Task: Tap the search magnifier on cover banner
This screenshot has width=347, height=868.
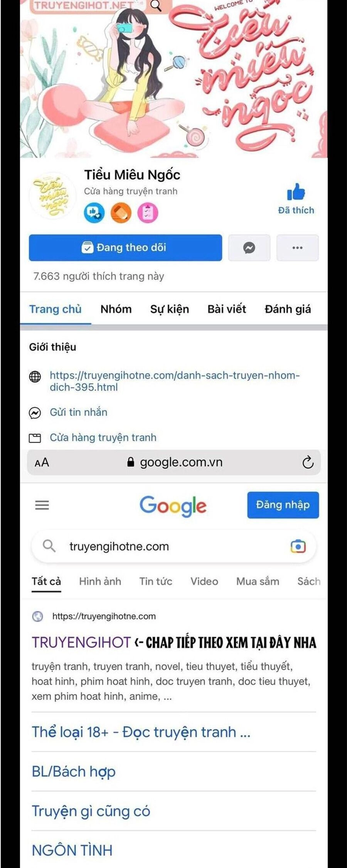Action: 156,5
